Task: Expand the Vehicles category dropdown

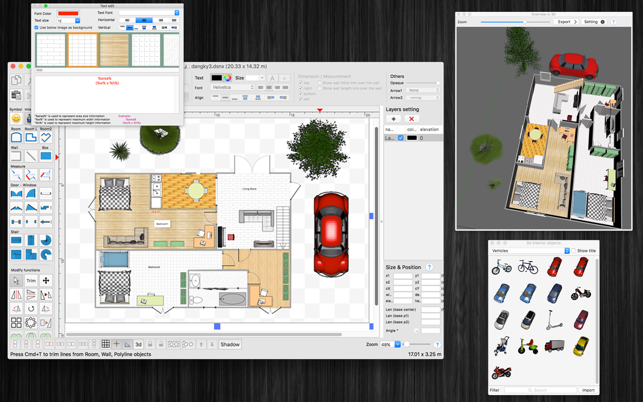Action: click(x=530, y=251)
